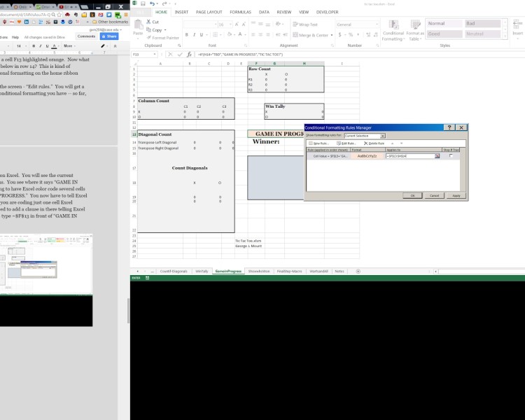Click the Insert Function fx icon
The height and width of the screenshot is (420, 525).
[x=188, y=54]
